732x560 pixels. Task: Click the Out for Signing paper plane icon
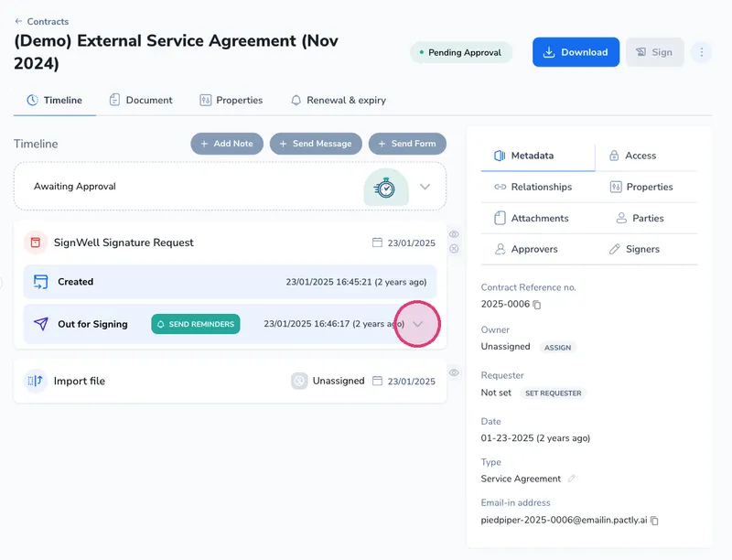pyautogui.click(x=40, y=324)
